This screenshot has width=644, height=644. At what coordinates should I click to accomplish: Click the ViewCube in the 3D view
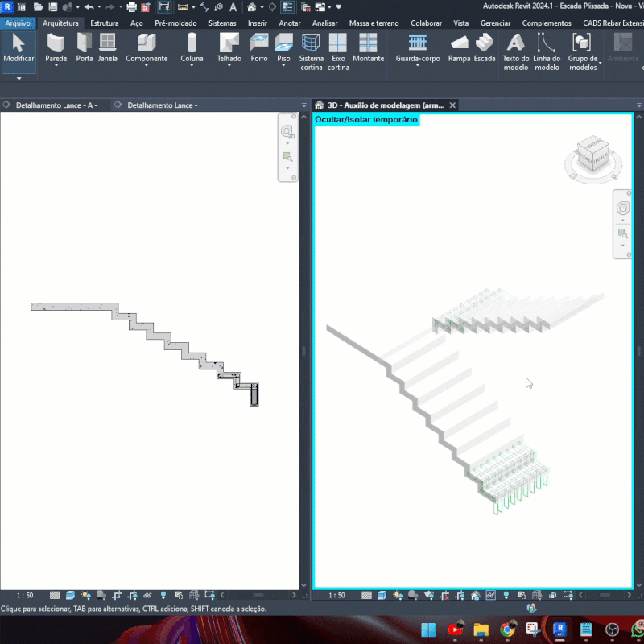(592, 154)
